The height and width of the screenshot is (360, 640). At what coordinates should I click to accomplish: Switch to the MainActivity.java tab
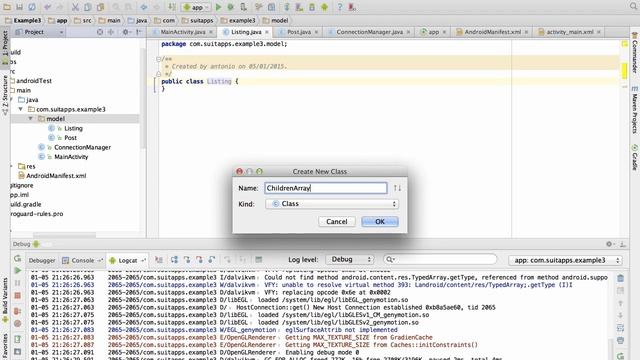(x=182, y=32)
